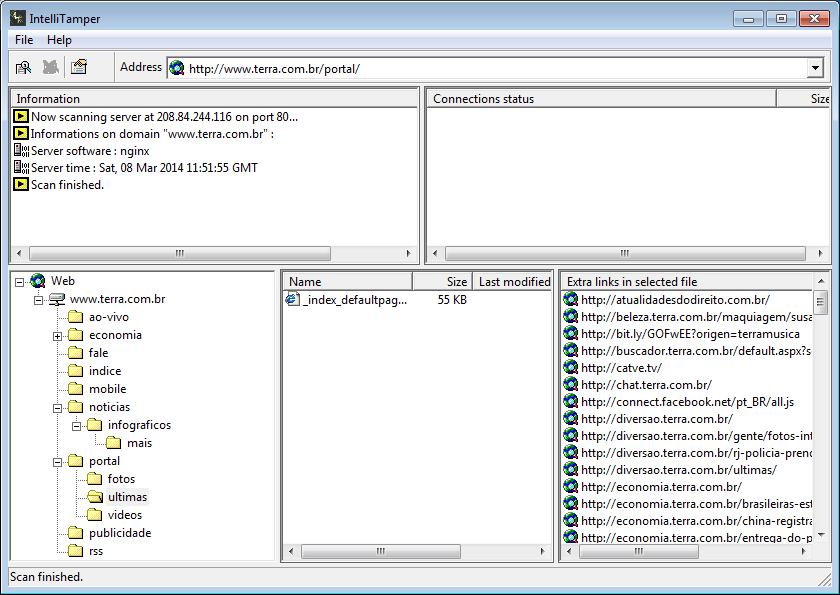The image size is (840, 595).
Task: Open the Help menu
Action: point(59,40)
